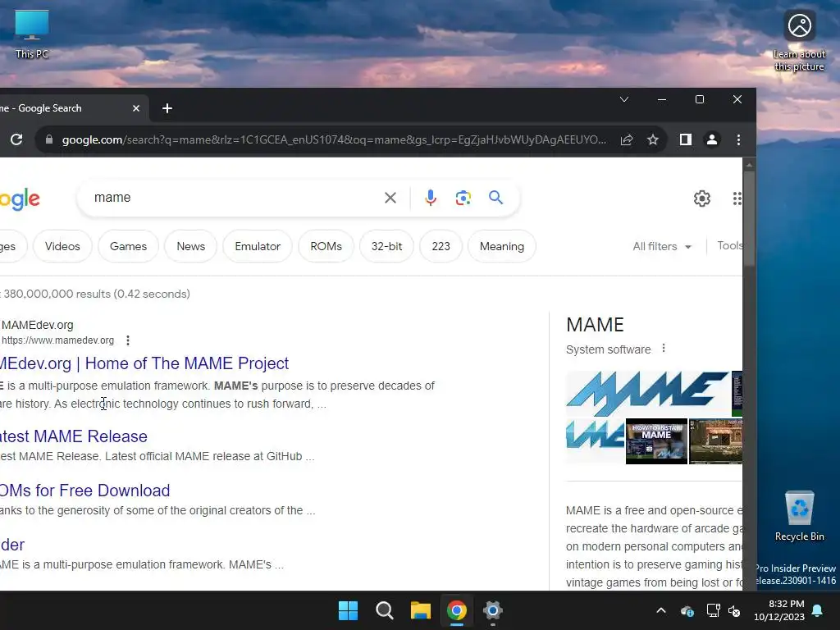
Task: Open the arcade game screenshot thumbnail
Action: coord(715,441)
